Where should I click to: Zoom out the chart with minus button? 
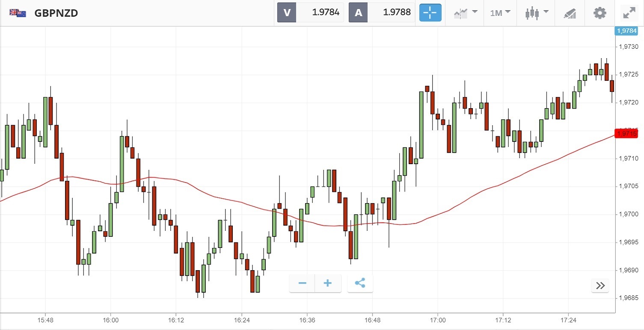[303, 283]
